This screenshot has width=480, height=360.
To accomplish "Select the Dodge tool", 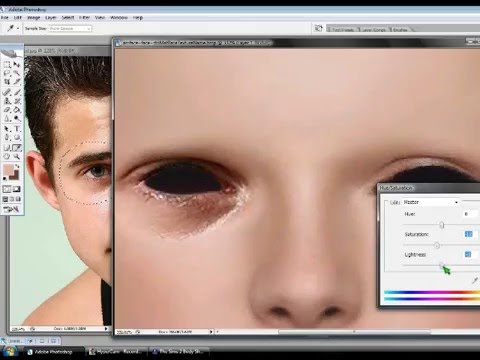I will [x=17, y=118].
